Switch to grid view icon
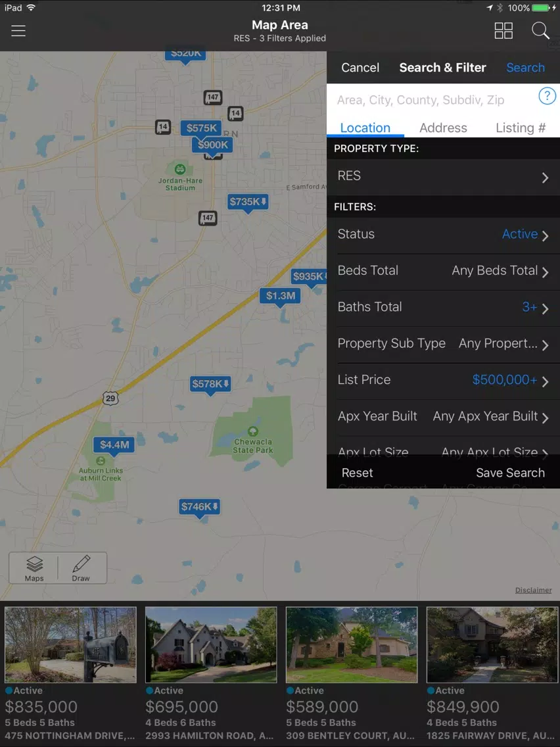This screenshot has height=747, width=560. coord(503,30)
